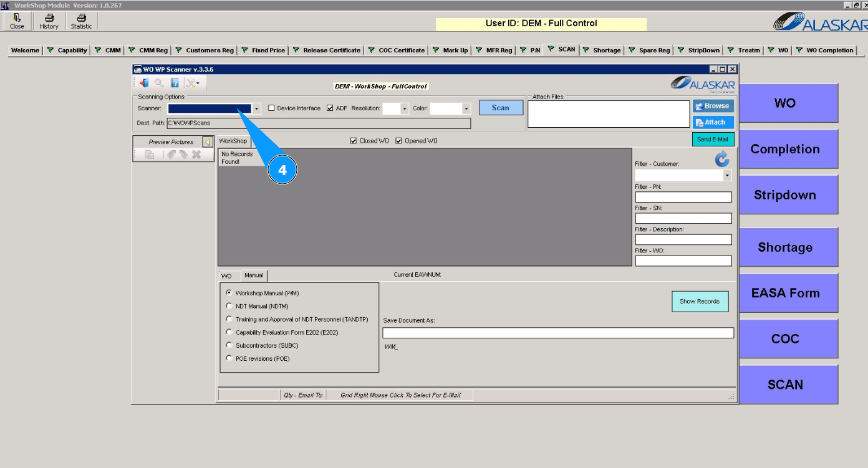This screenshot has width=868, height=468.
Task: Switch to the Release Certificate tab
Action: click(x=331, y=50)
